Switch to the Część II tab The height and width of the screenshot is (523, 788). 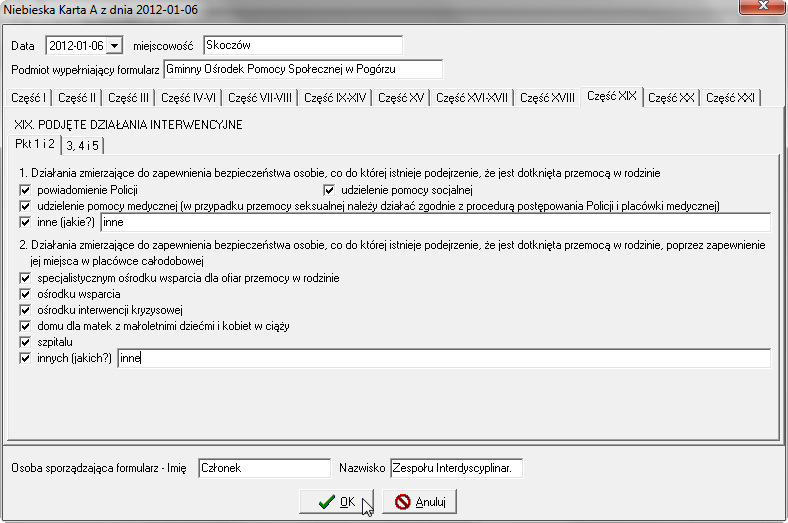coord(77,97)
